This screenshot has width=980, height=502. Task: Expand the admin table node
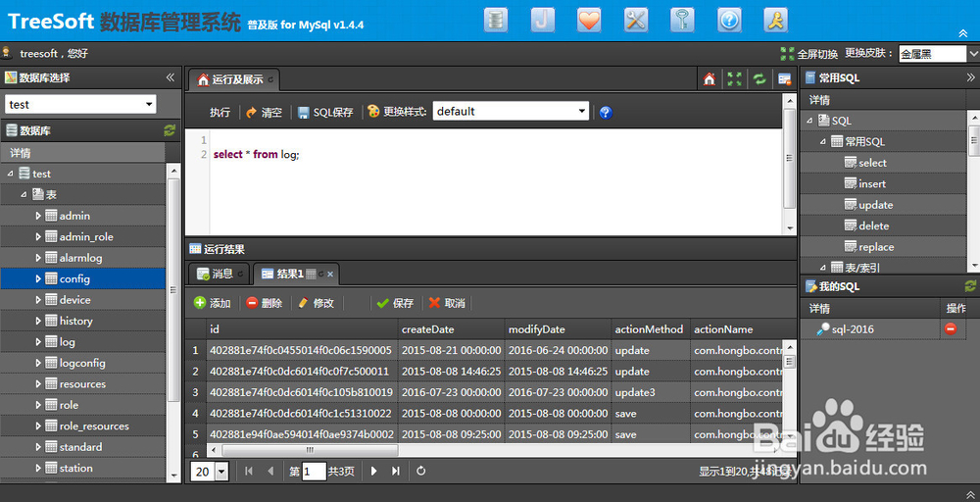point(37,216)
